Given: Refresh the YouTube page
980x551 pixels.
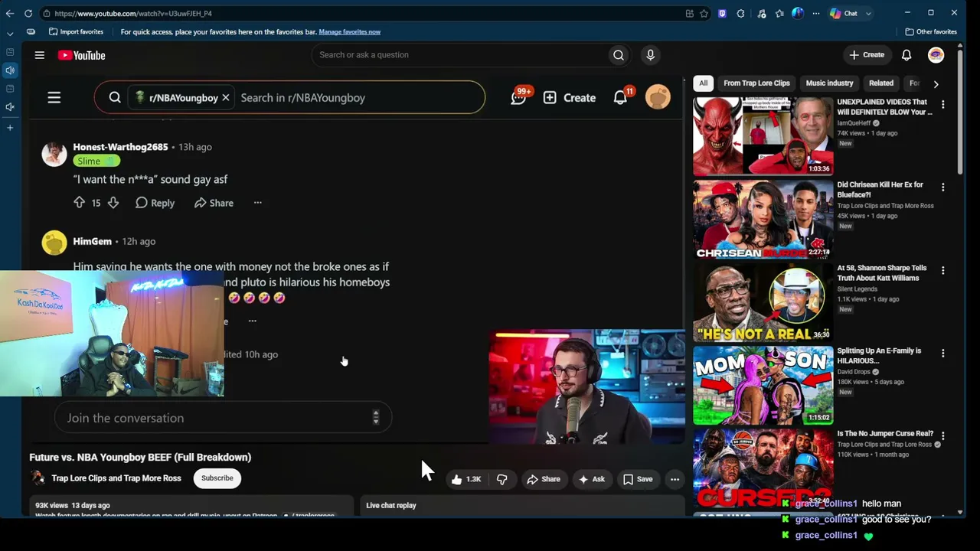Looking at the screenshot, I should click(x=28, y=13).
